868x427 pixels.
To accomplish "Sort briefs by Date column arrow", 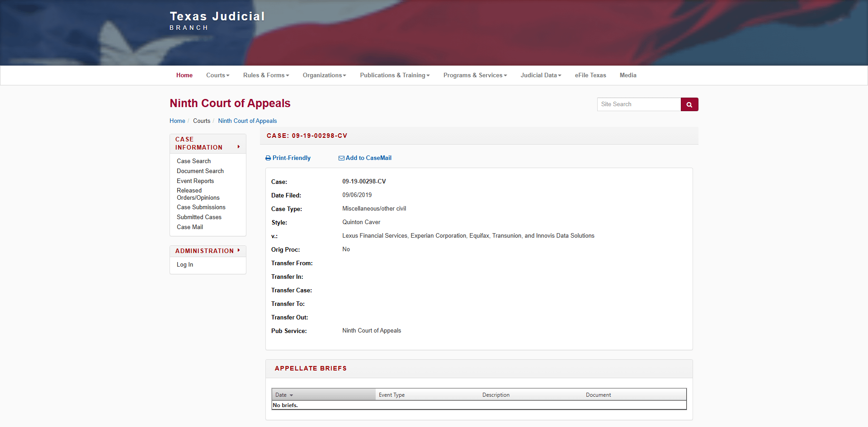I will pos(291,395).
